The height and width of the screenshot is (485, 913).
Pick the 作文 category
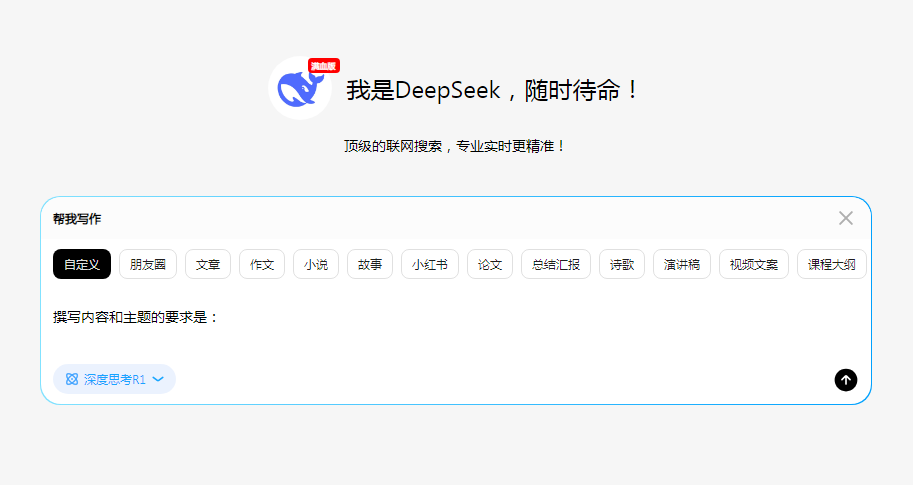pos(262,264)
